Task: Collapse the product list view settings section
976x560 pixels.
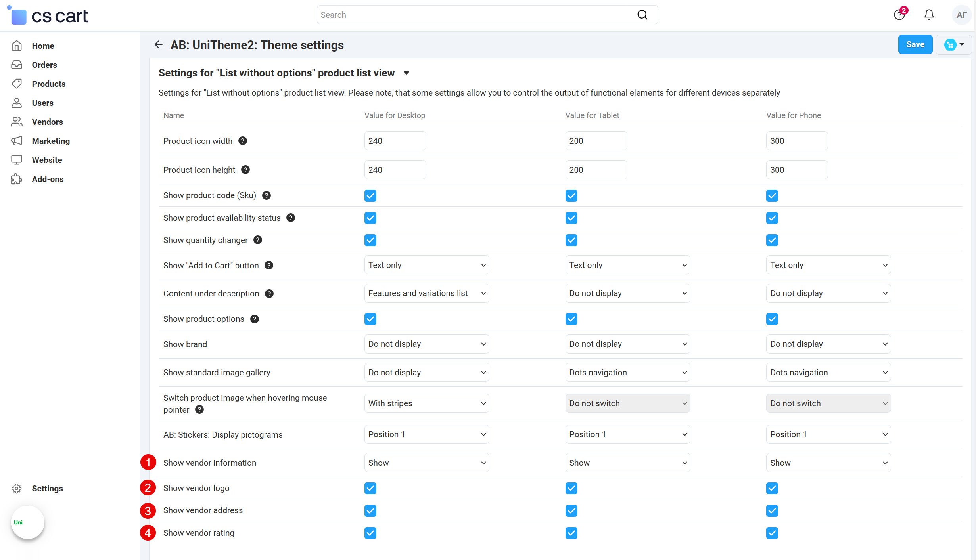Action: 407,73
